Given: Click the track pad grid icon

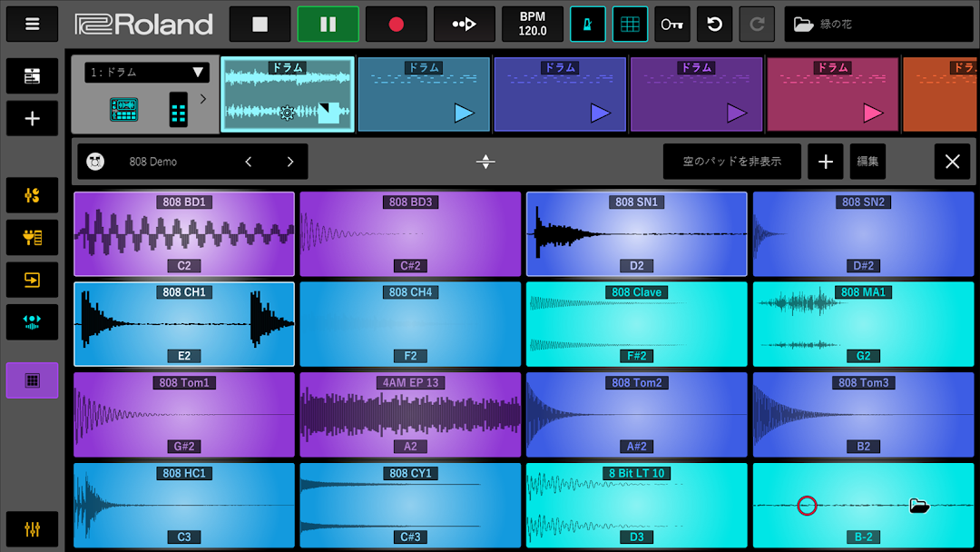Looking at the screenshot, I should [178, 109].
